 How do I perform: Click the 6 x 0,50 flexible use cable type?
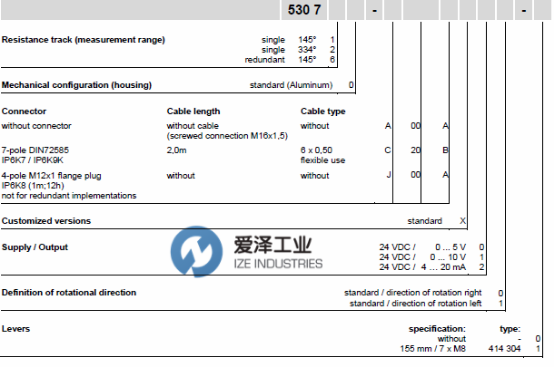coord(323,155)
